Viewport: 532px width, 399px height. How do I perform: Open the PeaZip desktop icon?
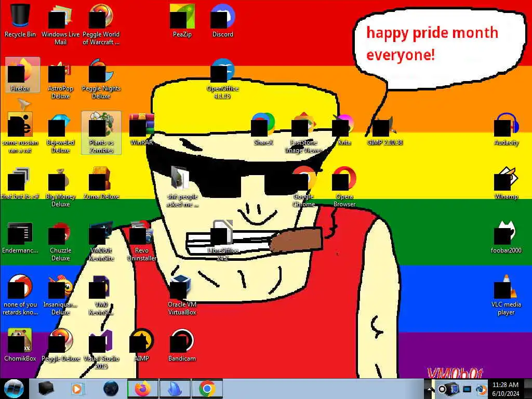pyautogui.click(x=182, y=21)
